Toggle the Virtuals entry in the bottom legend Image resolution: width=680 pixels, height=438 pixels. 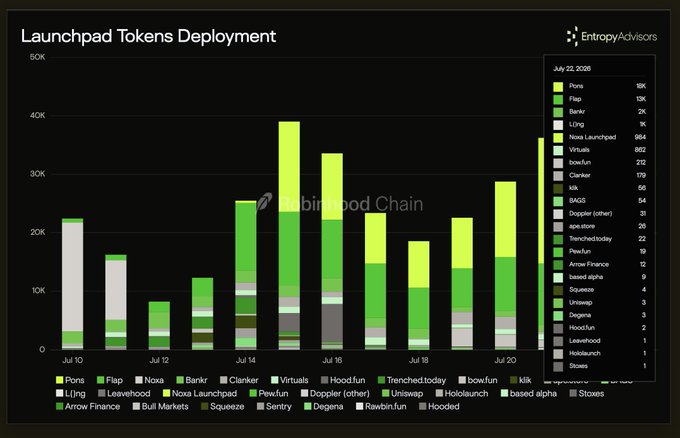coord(290,380)
